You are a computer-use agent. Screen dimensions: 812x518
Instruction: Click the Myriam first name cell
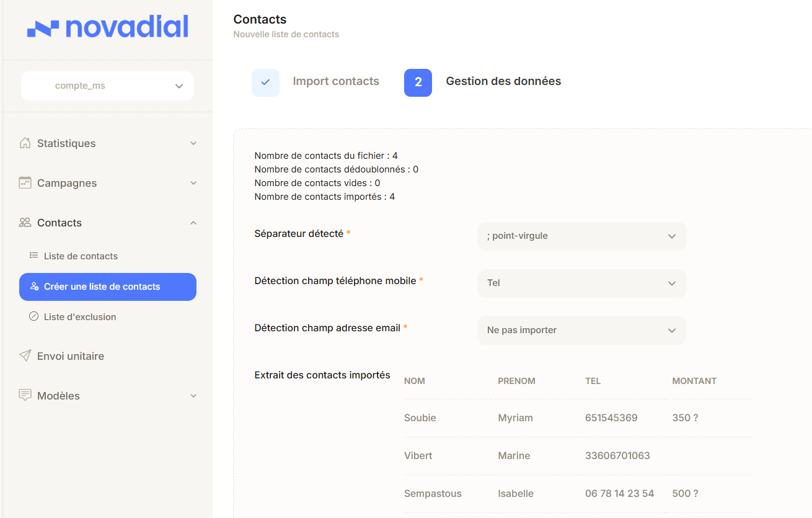516,418
